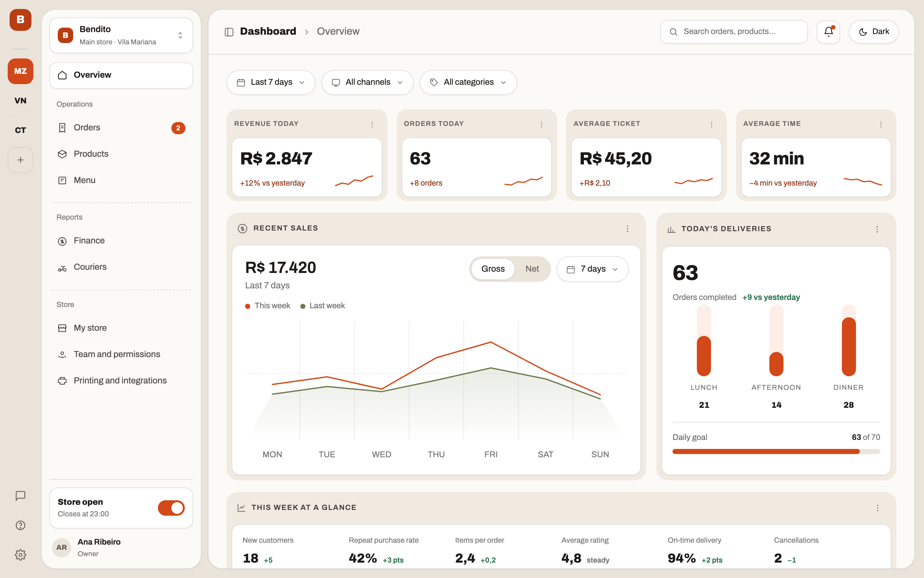The image size is (924, 578).
Task: Select the Gross sales view
Action: coord(493,269)
